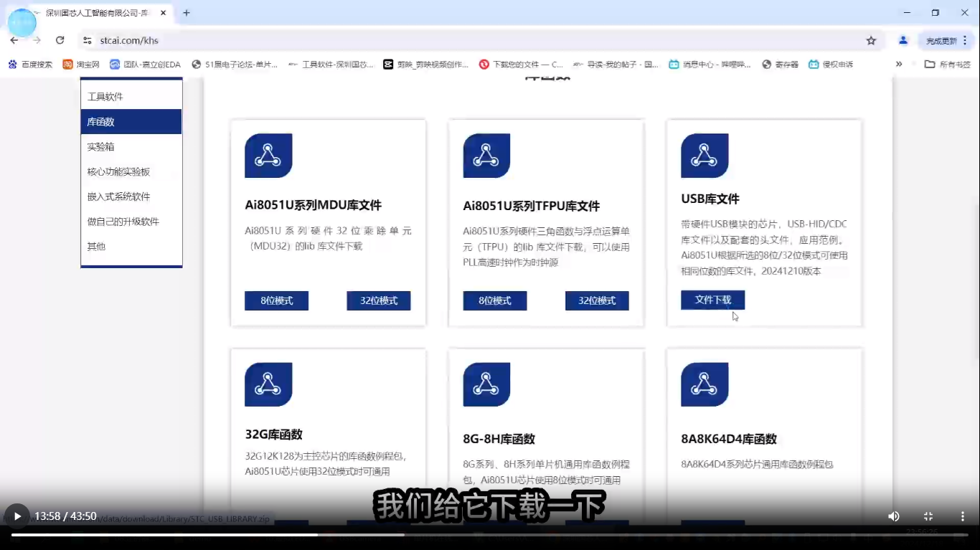Click the Ai8051U系列TFPU库文件 title

click(532, 207)
